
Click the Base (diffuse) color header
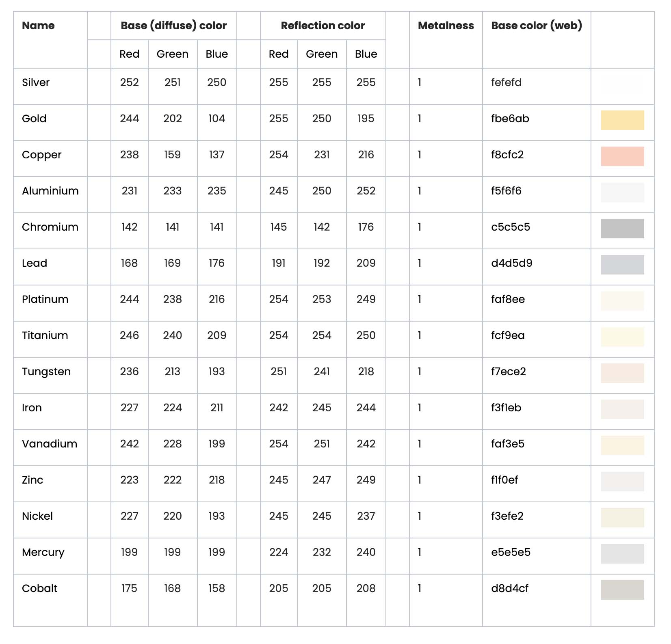pos(173,26)
